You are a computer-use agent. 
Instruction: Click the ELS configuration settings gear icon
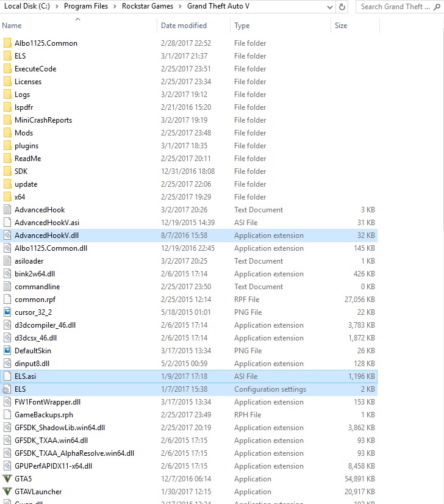[6, 389]
